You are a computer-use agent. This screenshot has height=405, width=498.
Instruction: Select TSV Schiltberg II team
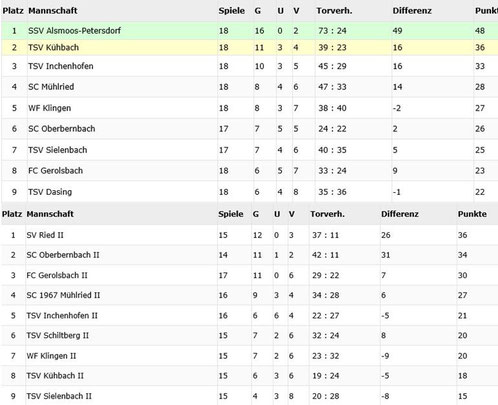point(58,335)
